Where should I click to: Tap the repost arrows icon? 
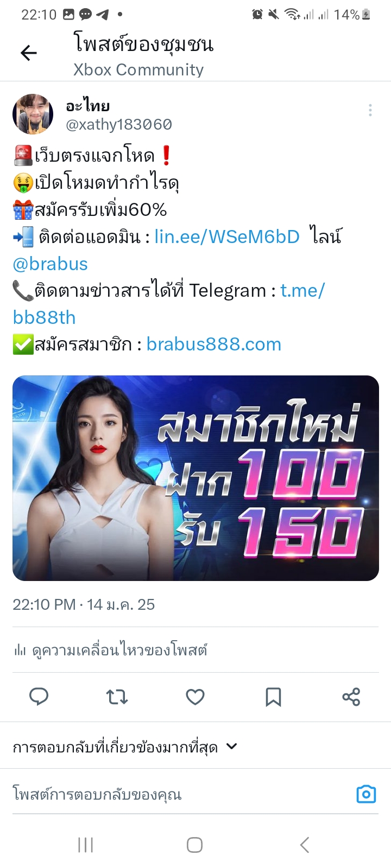[117, 697]
